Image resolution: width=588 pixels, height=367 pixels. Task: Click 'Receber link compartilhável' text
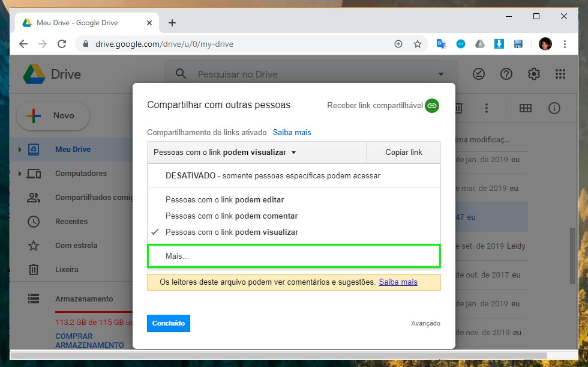click(x=374, y=106)
